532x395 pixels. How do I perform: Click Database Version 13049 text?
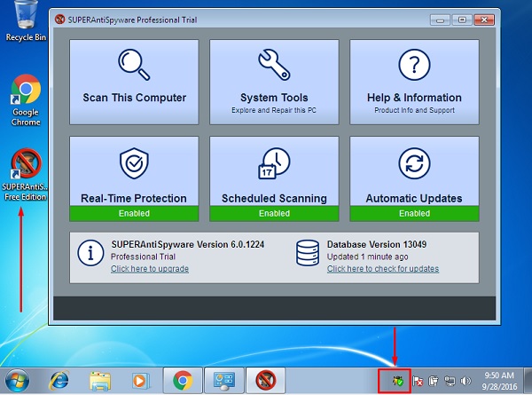tap(377, 244)
